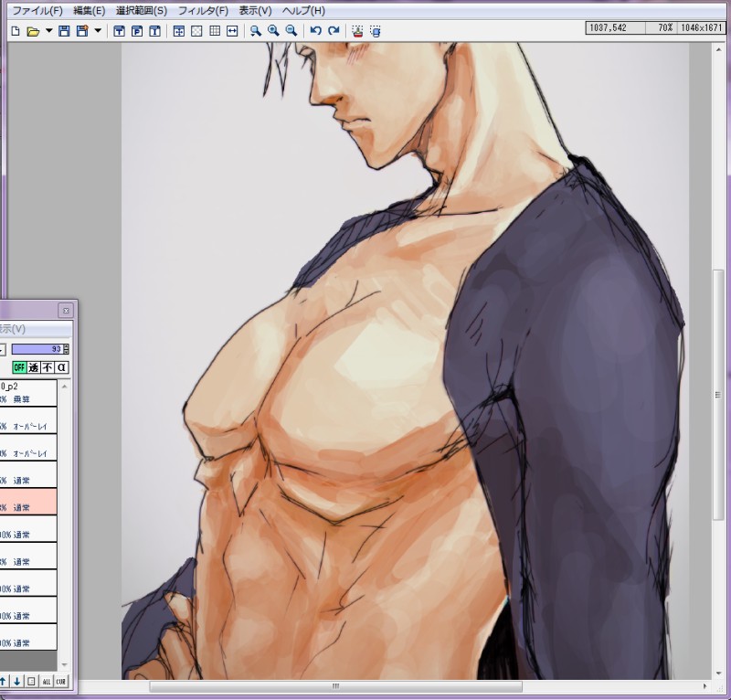Click the 1046x1671 image size readout
Image resolution: width=731 pixels, height=700 pixels.
(701, 28)
